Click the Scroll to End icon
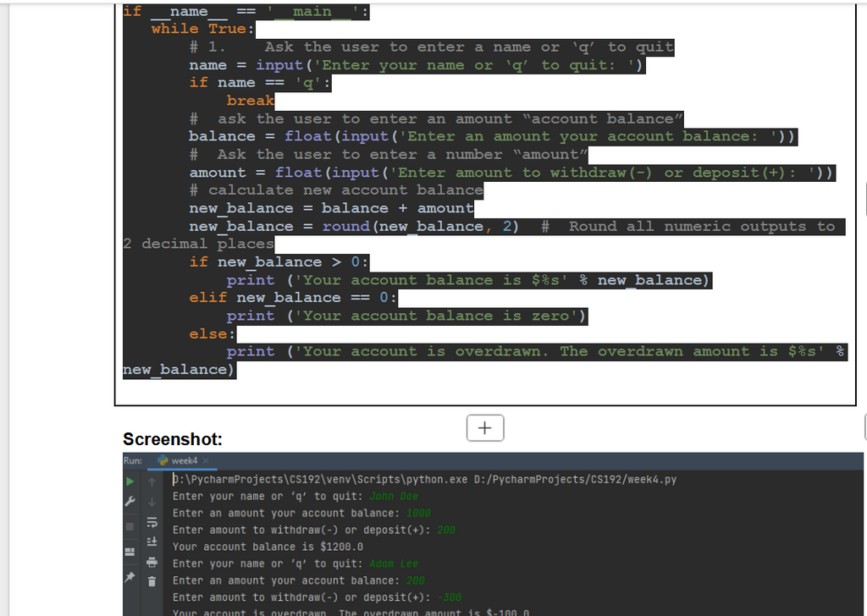This screenshot has height=616, width=867. click(x=153, y=542)
